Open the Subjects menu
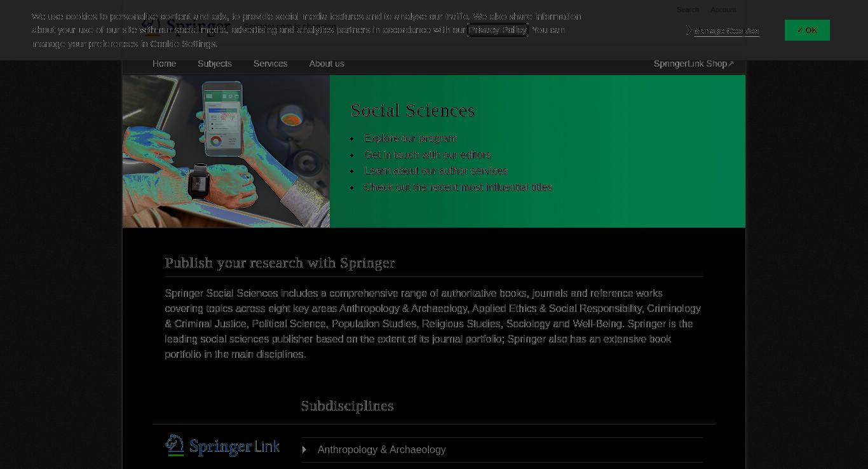Viewport: 868px width, 469px height. click(215, 64)
